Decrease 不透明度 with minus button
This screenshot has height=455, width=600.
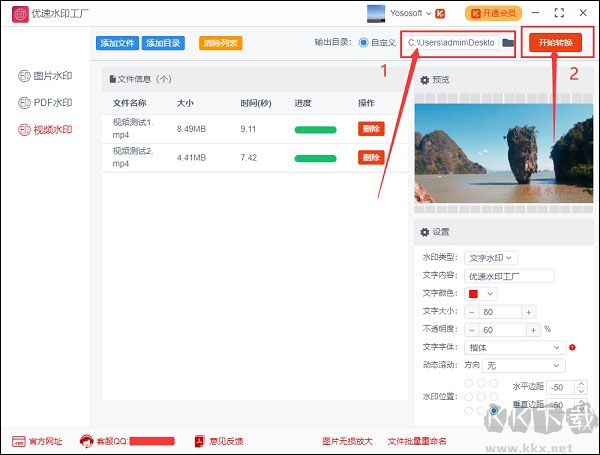point(471,330)
